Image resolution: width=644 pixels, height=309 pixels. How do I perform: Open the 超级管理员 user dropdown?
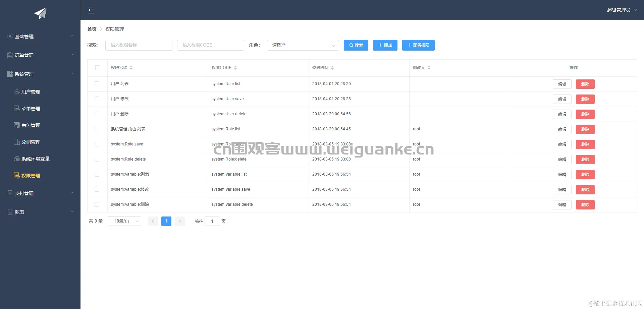click(622, 10)
